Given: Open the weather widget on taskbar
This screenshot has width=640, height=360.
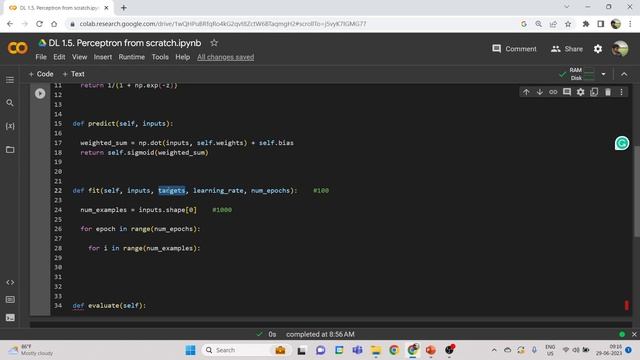Looking at the screenshot, I should 31,350.
